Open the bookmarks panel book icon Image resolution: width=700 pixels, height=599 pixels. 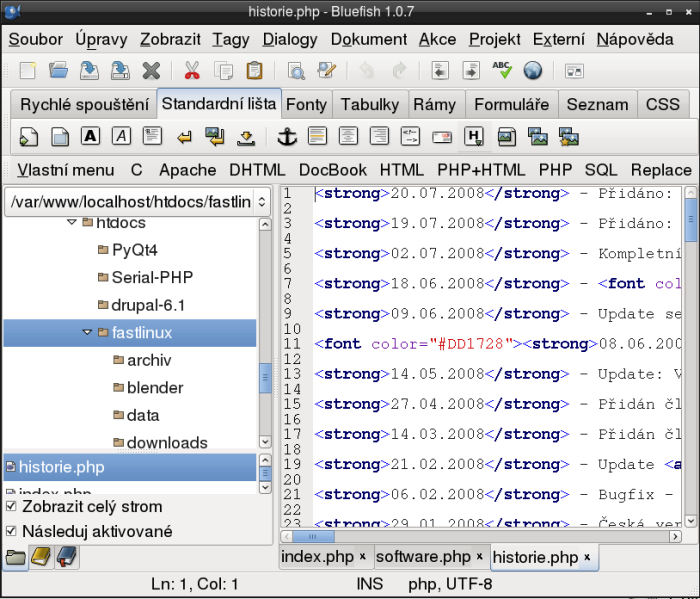[x=41, y=557]
